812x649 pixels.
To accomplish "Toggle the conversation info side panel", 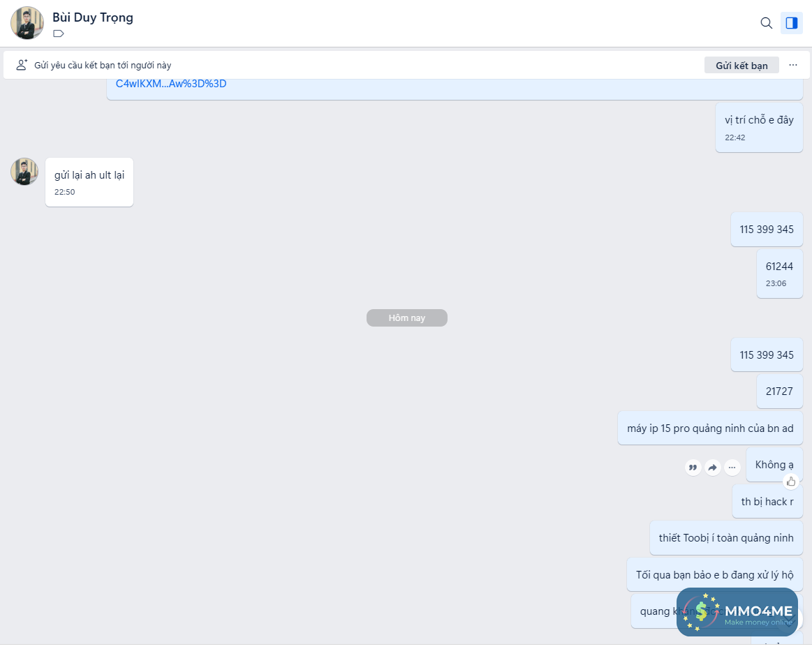I will point(791,23).
